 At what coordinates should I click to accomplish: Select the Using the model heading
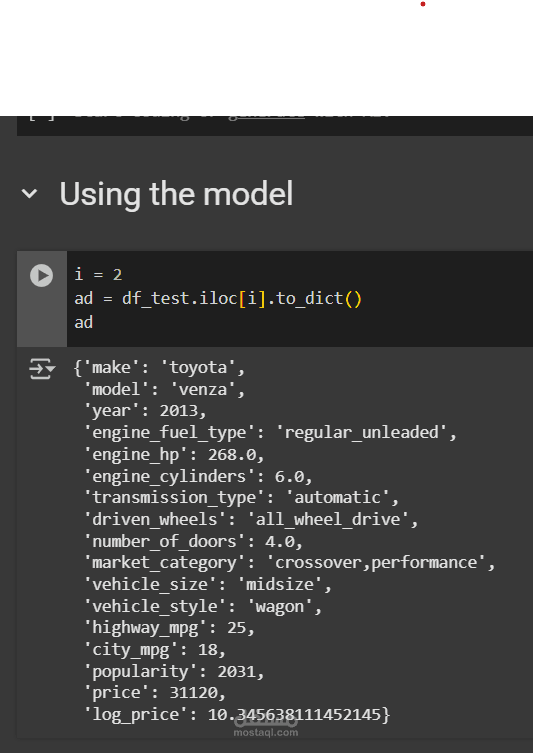pos(176,194)
